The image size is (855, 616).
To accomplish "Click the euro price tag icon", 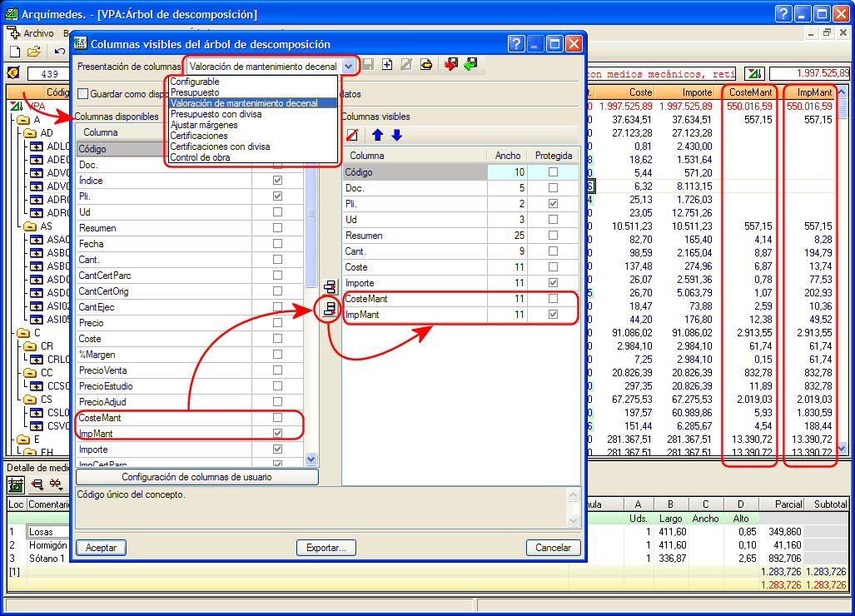I will (13, 73).
